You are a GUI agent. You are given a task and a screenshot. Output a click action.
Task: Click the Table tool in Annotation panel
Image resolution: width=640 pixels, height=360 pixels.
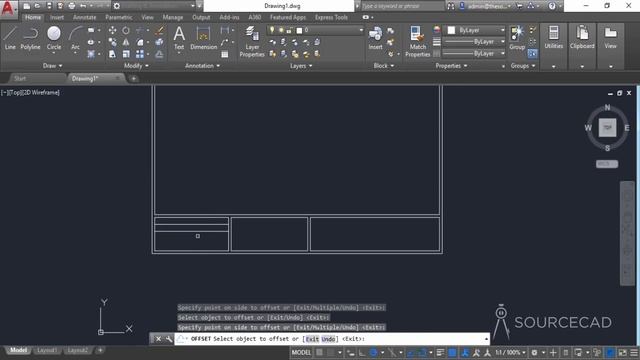[x=224, y=54]
